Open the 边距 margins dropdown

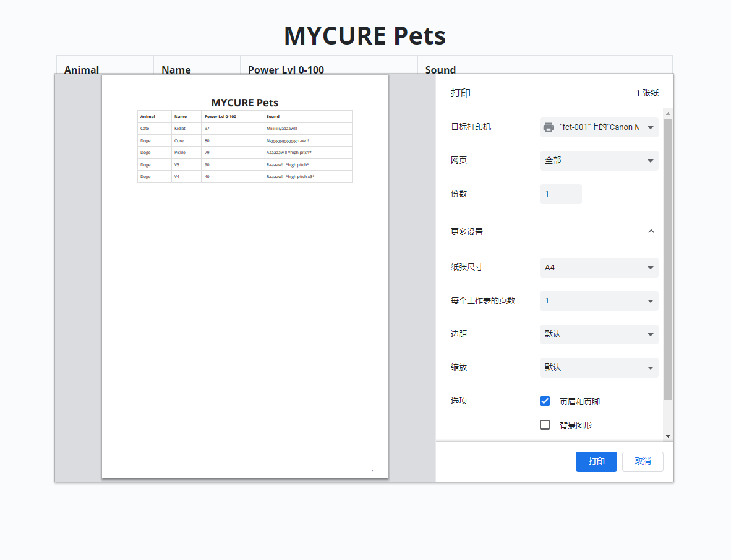[x=599, y=334]
